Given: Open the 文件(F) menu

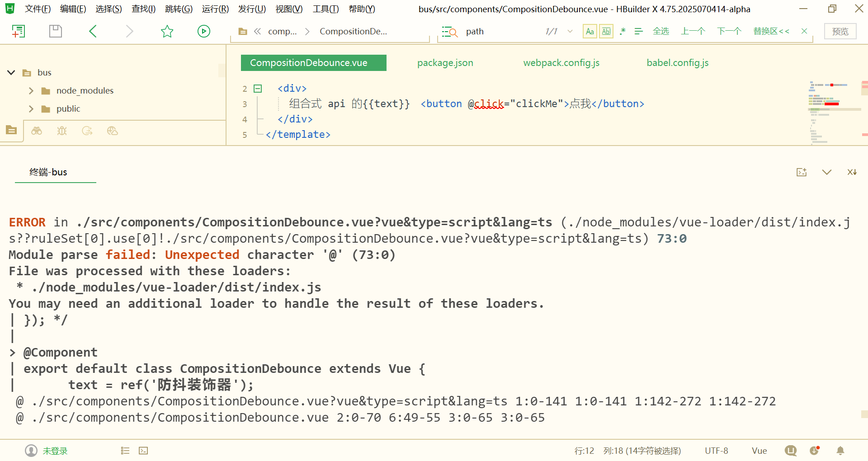Looking at the screenshot, I should [x=38, y=9].
